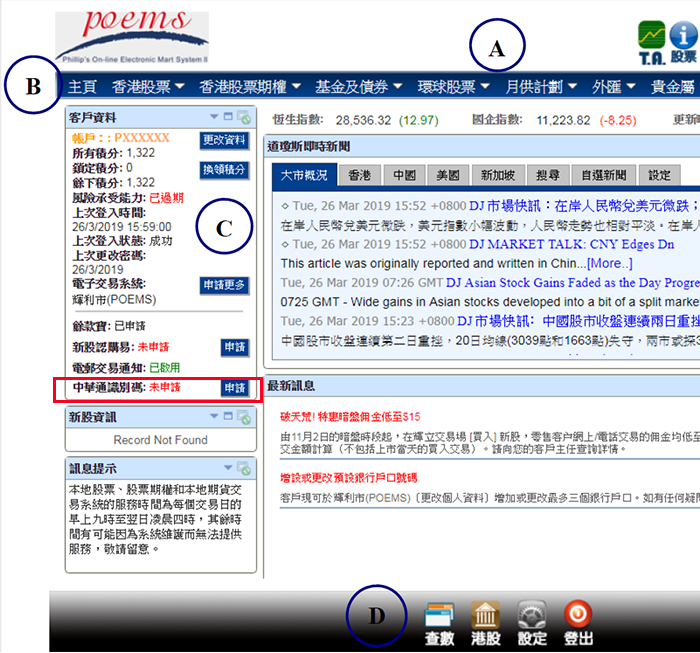Refresh the 訊息提示 panel using its icon
Viewport: 700px width, 653px height.
tap(244, 467)
